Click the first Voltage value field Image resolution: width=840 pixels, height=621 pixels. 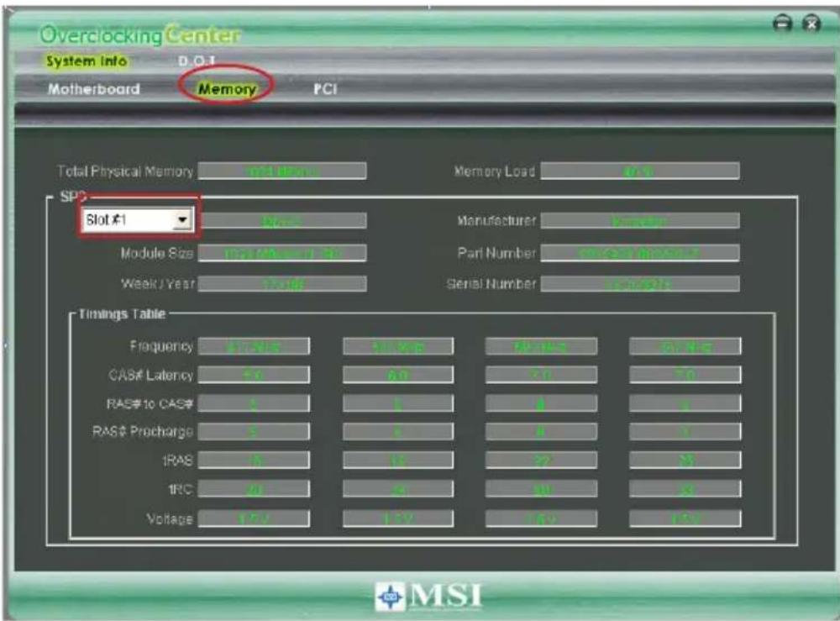pyautogui.click(x=254, y=518)
